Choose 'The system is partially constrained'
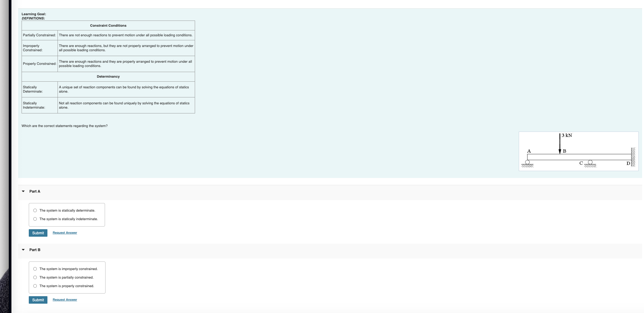 coord(35,278)
